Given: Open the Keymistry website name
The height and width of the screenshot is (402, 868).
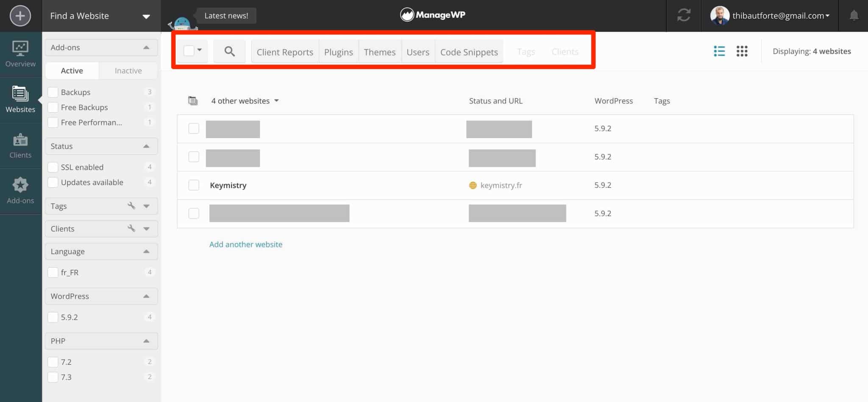Looking at the screenshot, I should (228, 185).
